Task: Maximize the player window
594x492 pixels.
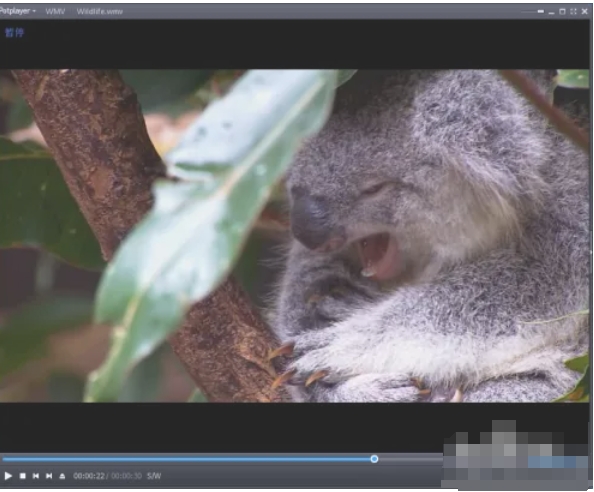Action: click(x=562, y=11)
